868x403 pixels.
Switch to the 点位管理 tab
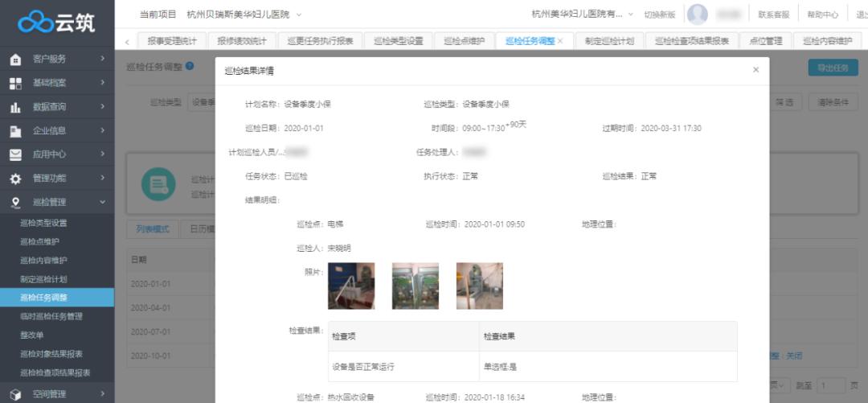pyautogui.click(x=766, y=41)
